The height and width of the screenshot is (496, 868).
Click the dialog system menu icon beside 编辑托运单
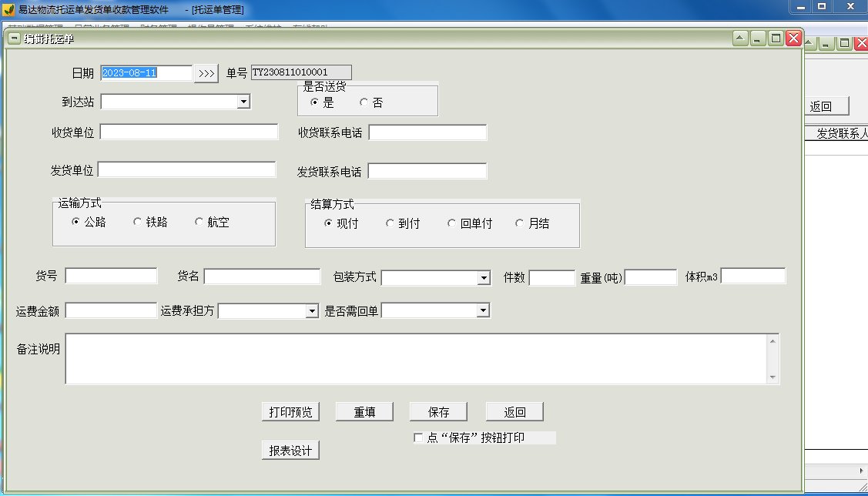15,39
